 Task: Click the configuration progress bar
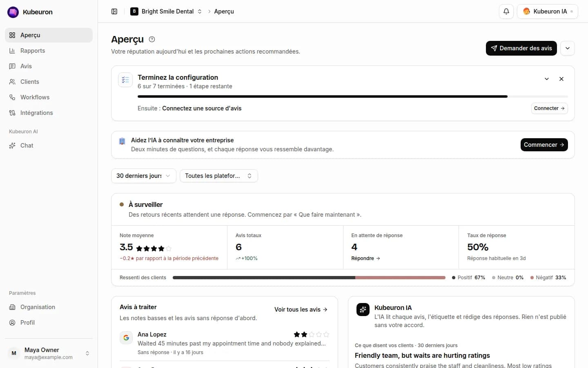tap(352, 96)
